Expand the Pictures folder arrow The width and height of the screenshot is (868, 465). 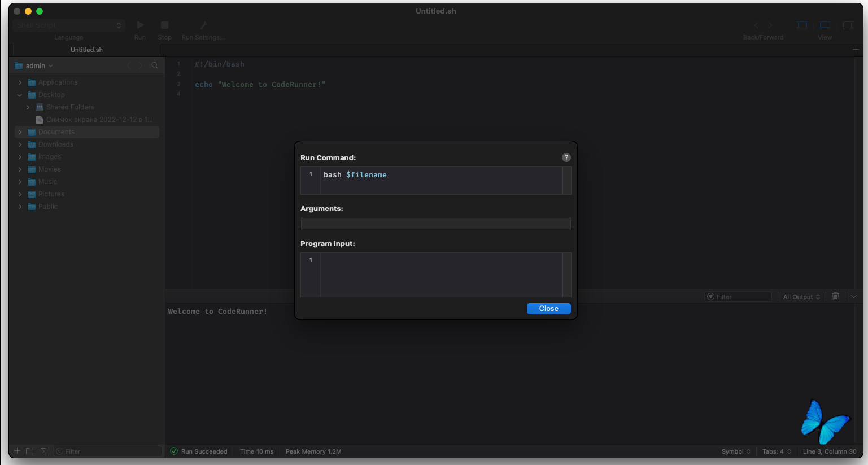[x=20, y=194]
